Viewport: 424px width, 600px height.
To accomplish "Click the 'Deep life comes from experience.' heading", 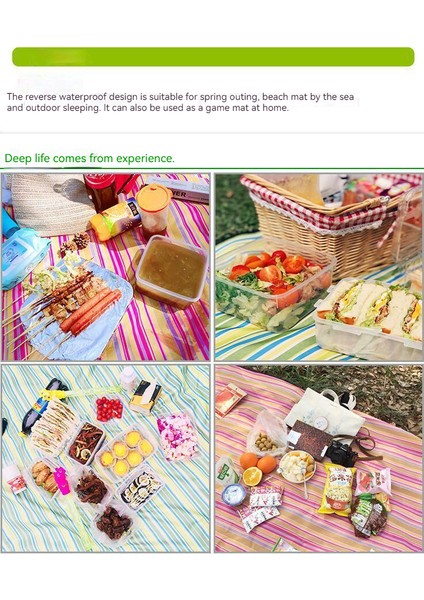I will tap(90, 158).
